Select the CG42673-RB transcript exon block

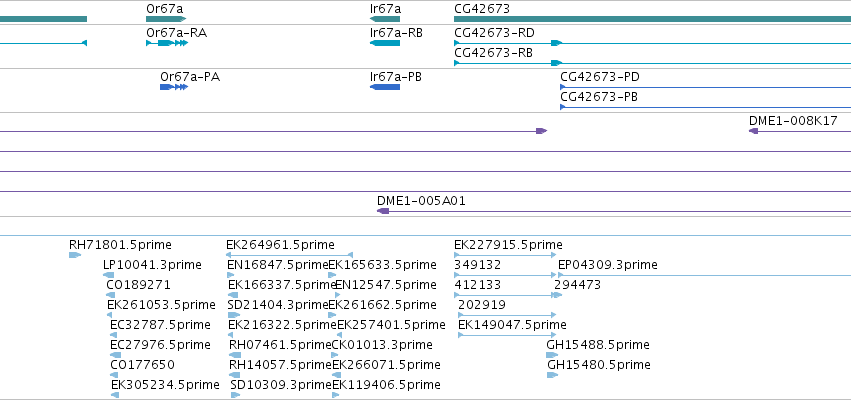click(556, 63)
